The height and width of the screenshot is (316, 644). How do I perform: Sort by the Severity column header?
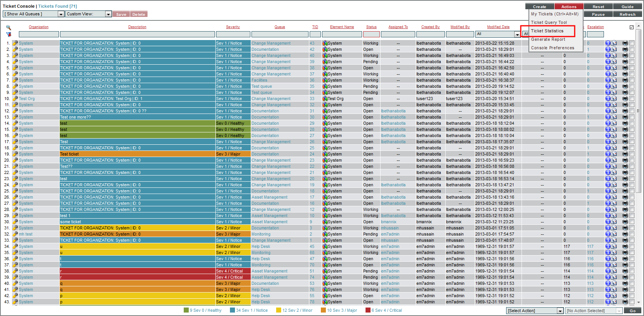click(x=233, y=27)
